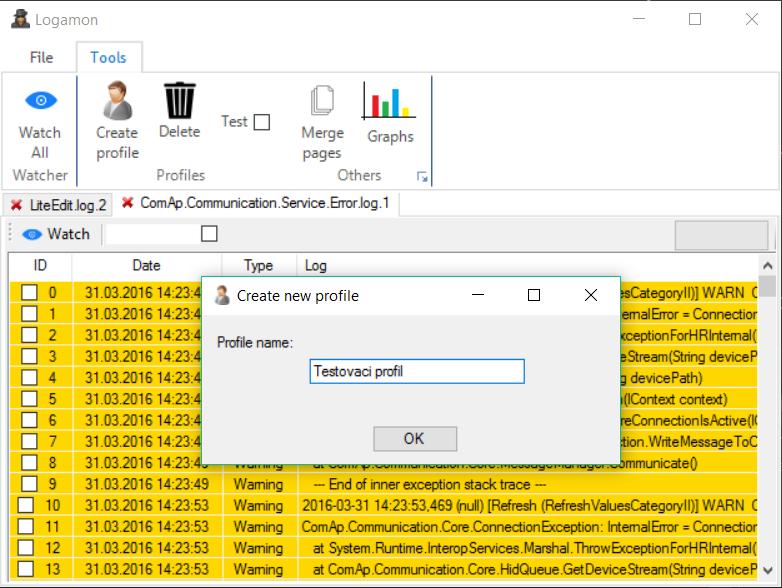Maximize the Create new profile dialog
The image size is (782, 588).
[534, 295]
